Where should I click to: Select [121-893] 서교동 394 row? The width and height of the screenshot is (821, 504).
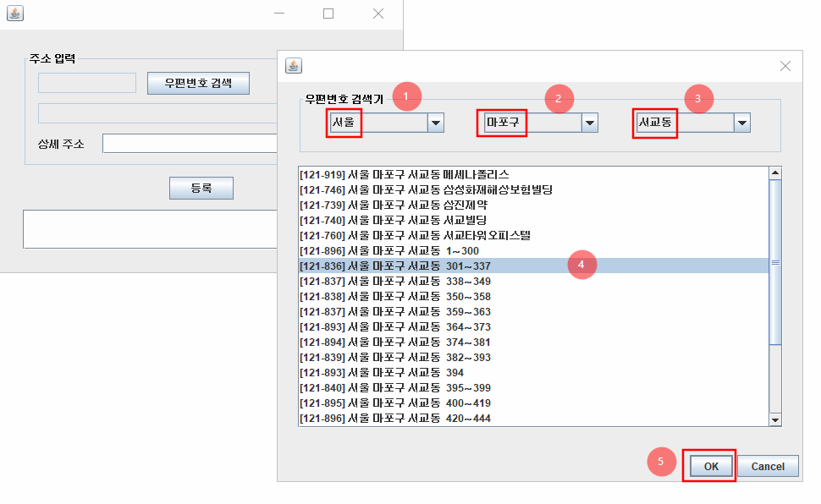click(533, 372)
